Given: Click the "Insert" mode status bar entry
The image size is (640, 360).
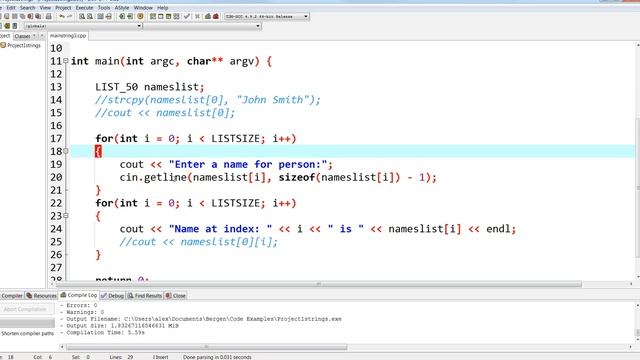Looking at the screenshot, I should point(160,357).
